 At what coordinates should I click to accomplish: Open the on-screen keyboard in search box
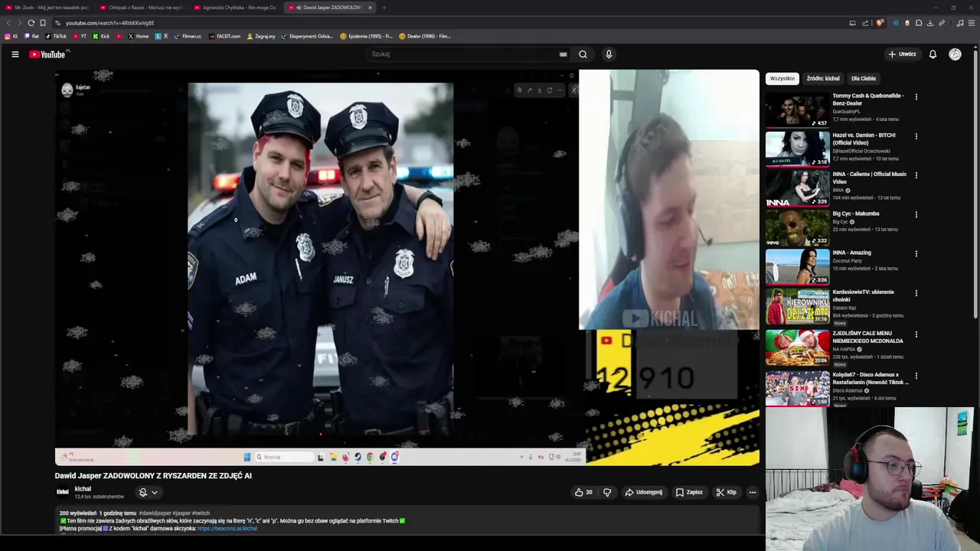coord(563,54)
